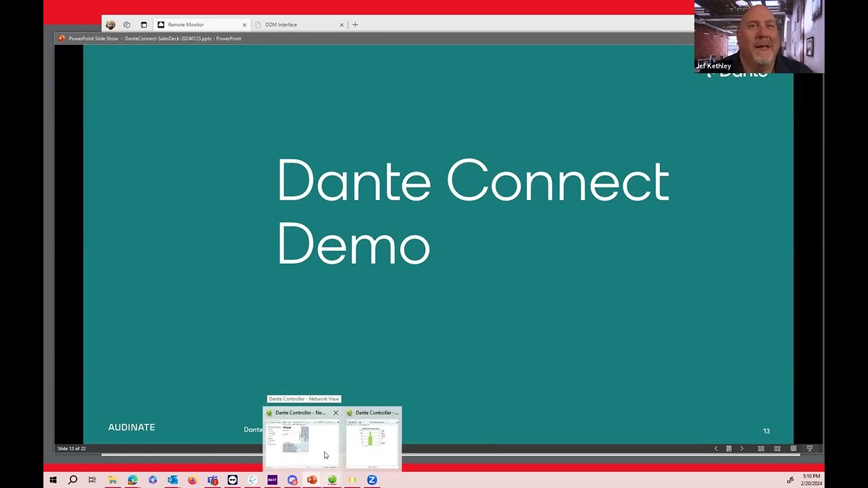Open See all slides icon in slideshow bar
Screen dimensions: 868x488
pyautogui.click(x=729, y=449)
